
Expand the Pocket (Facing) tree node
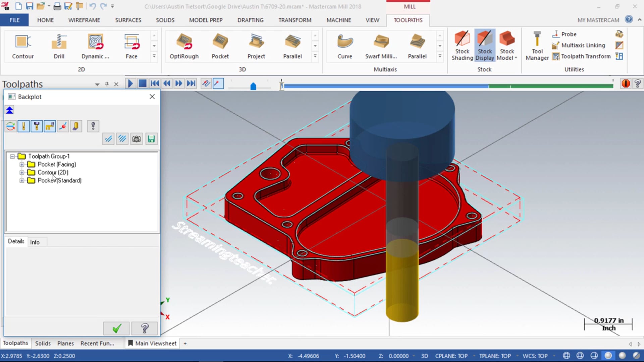[x=22, y=165]
